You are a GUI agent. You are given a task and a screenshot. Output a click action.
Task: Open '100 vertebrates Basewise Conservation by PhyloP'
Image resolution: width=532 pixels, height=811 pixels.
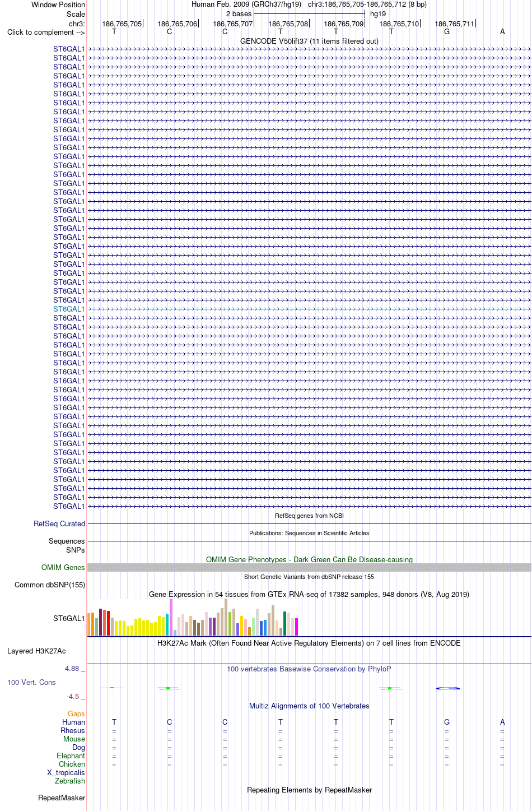point(309,669)
